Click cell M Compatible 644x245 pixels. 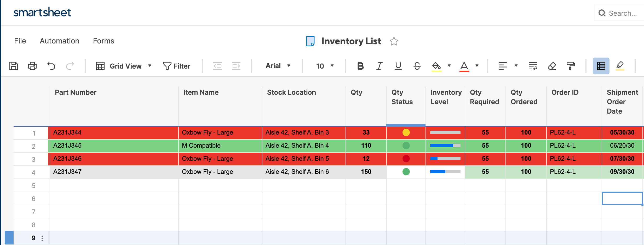[x=220, y=146]
